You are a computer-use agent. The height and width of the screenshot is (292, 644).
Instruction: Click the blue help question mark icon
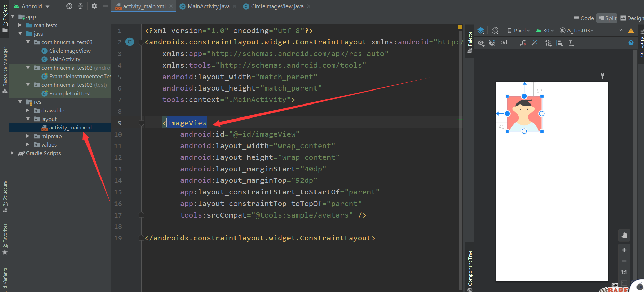point(631,43)
